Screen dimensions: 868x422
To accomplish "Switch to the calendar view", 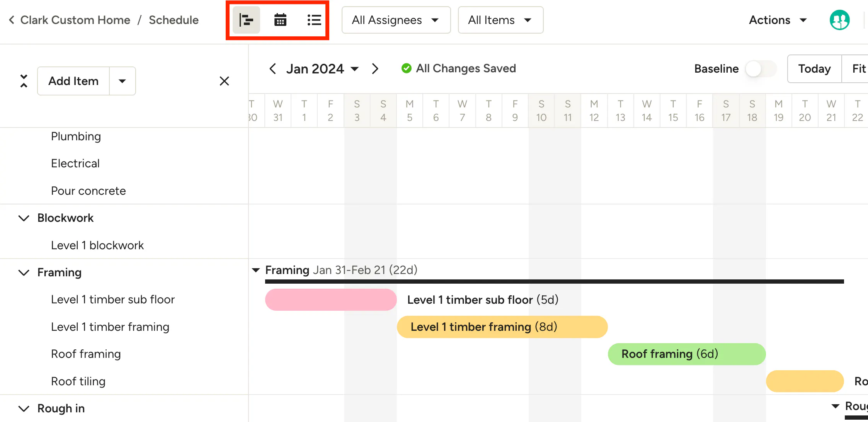I will coord(280,20).
